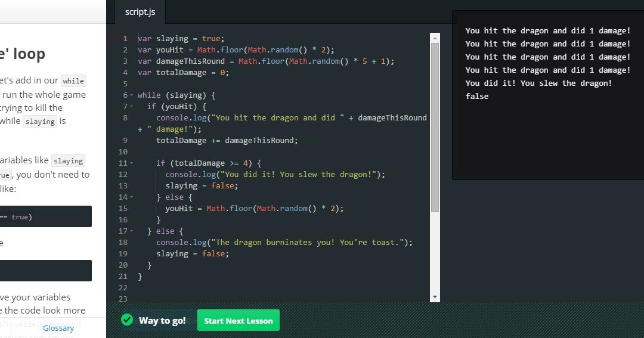Collapse the totalDamage if block at line 11
Viewport: 644px width, 338px height.
[131, 163]
